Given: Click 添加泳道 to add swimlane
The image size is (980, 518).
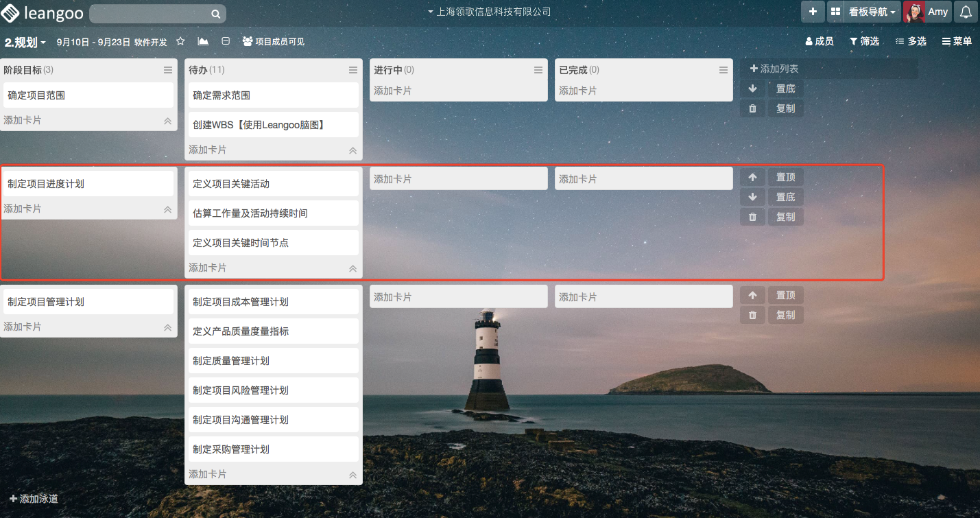Looking at the screenshot, I should pos(34,499).
